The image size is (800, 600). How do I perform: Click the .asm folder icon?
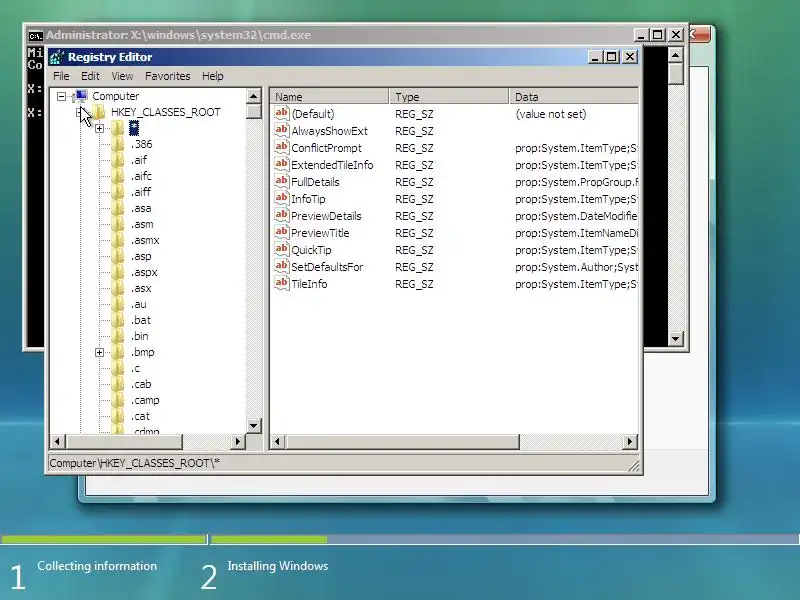(118, 224)
